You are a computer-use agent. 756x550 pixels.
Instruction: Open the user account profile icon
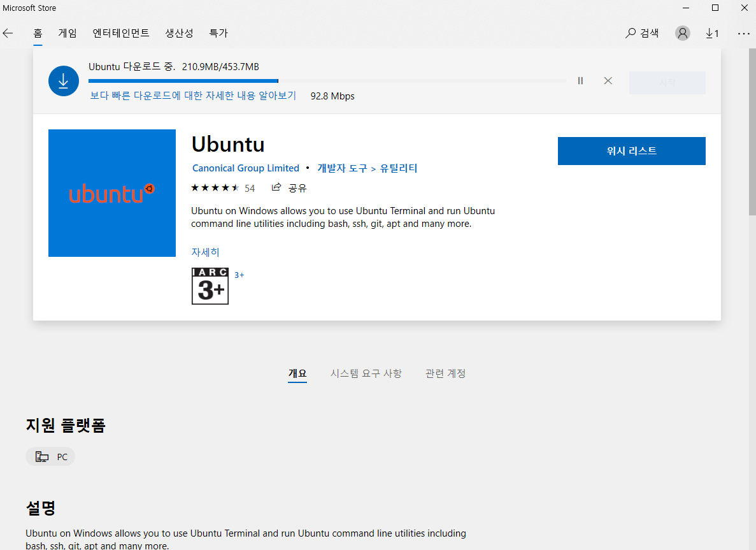click(682, 33)
